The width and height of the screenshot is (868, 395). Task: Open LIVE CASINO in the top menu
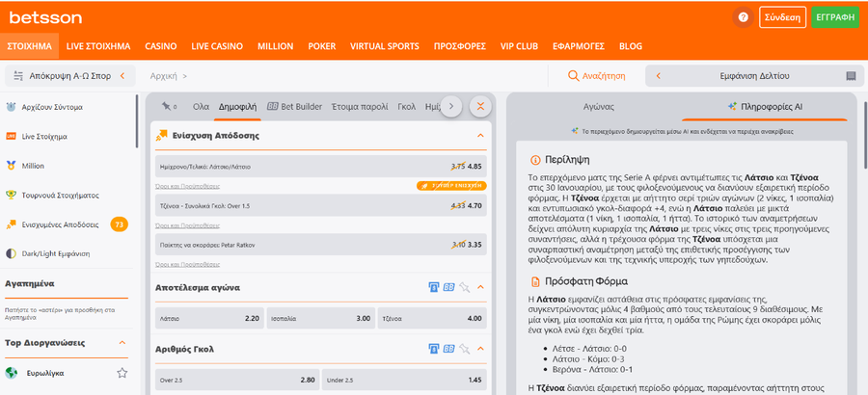217,46
